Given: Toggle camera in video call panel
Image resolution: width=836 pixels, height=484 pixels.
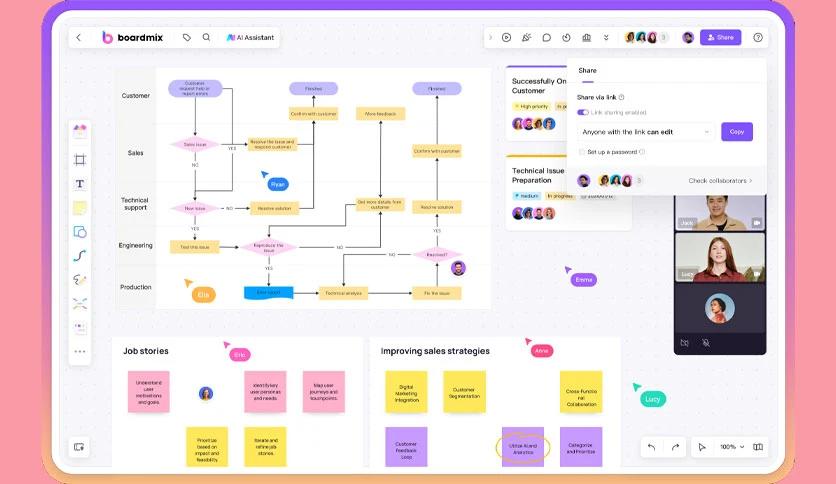Looking at the screenshot, I should (x=685, y=343).
